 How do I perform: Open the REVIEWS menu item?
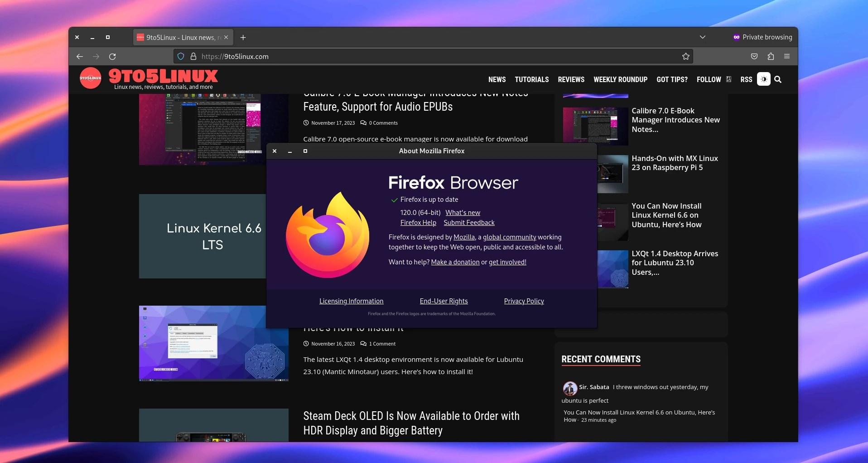[571, 79]
